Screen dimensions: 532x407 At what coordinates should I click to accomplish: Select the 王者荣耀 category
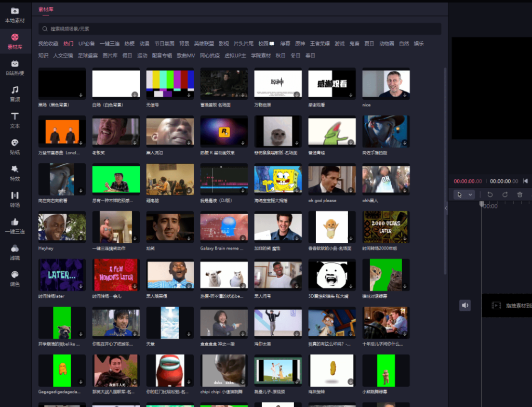[320, 44]
